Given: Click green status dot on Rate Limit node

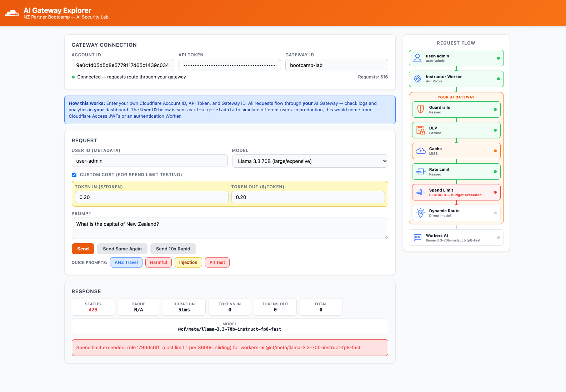Looking at the screenshot, I should tap(495, 172).
